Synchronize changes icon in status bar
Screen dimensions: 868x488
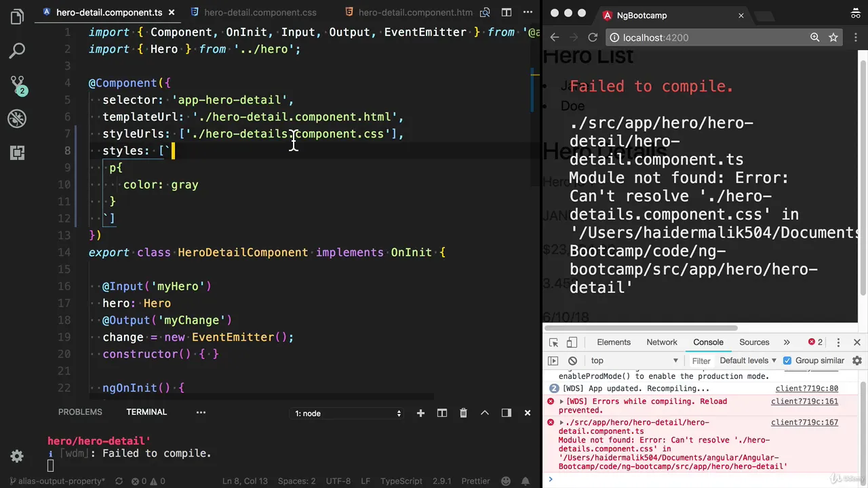119,481
